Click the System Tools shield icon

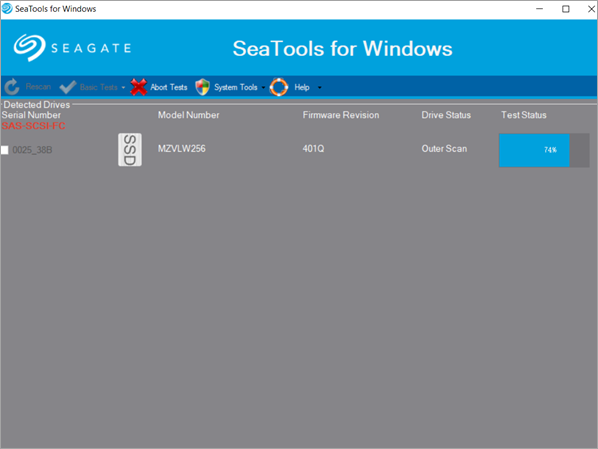pyautogui.click(x=203, y=87)
